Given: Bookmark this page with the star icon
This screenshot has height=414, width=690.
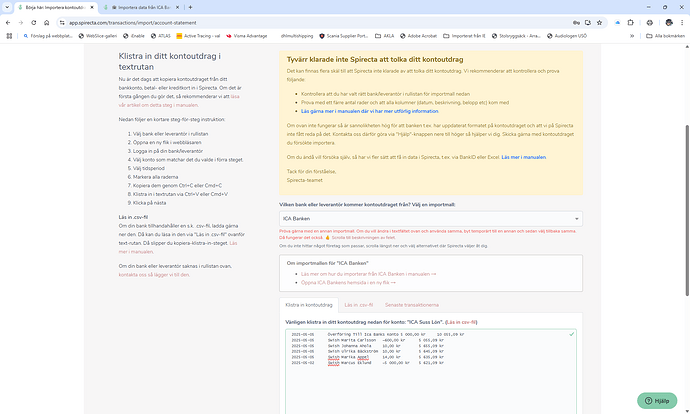Looking at the screenshot, I should [x=599, y=22].
